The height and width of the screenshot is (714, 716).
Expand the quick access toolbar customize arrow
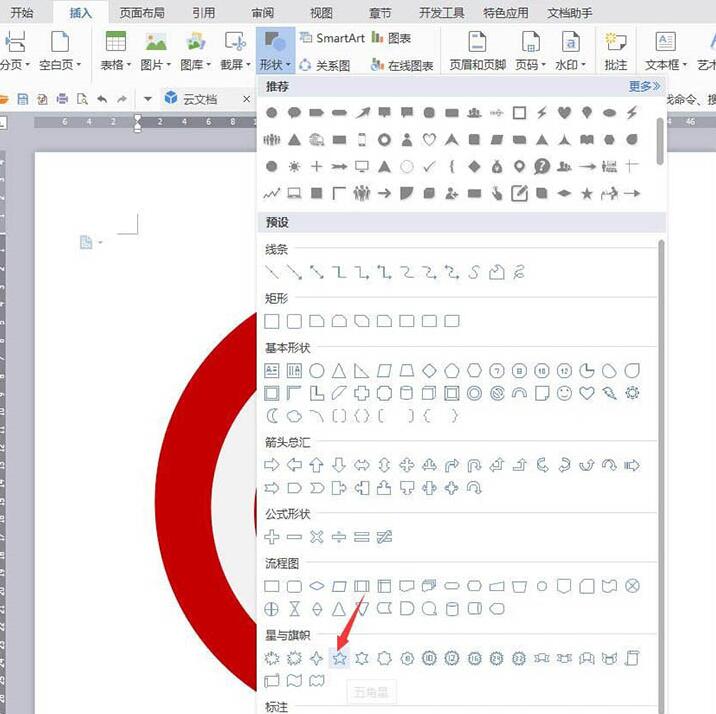147,99
